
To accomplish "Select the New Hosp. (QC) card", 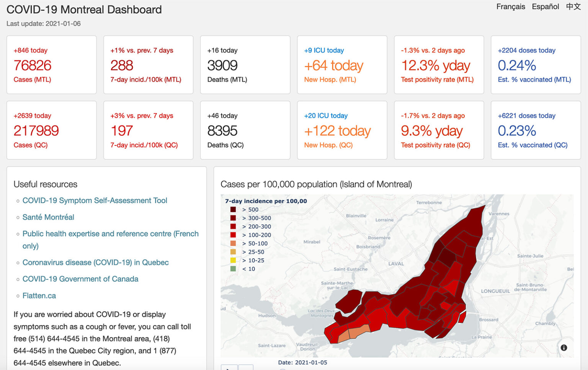I will 342,130.
